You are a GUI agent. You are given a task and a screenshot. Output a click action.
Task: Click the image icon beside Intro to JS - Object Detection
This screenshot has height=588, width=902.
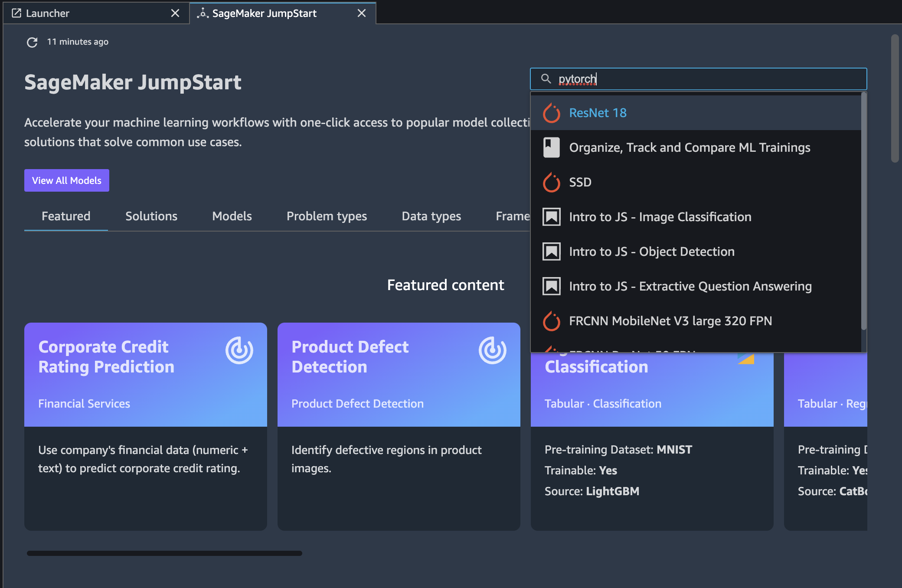point(552,251)
